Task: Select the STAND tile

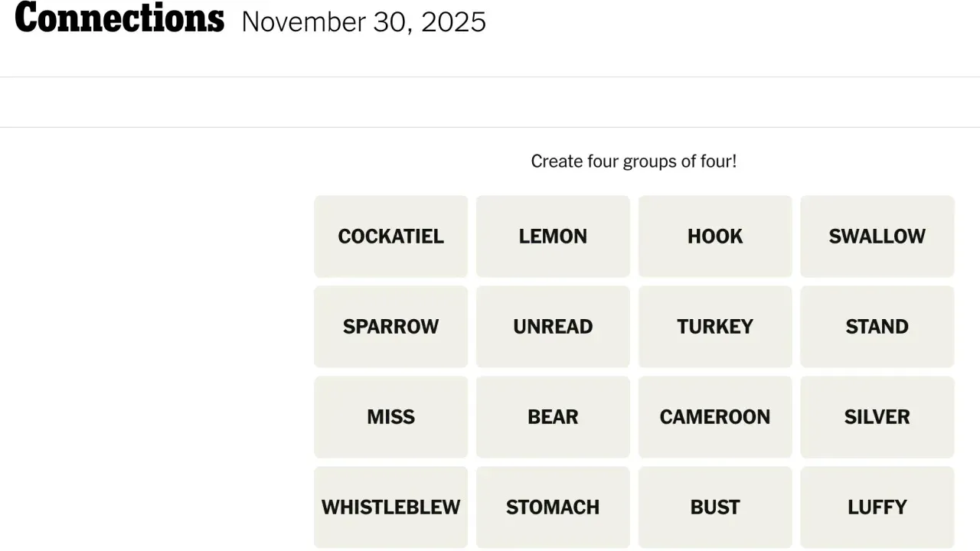Action: point(877,326)
